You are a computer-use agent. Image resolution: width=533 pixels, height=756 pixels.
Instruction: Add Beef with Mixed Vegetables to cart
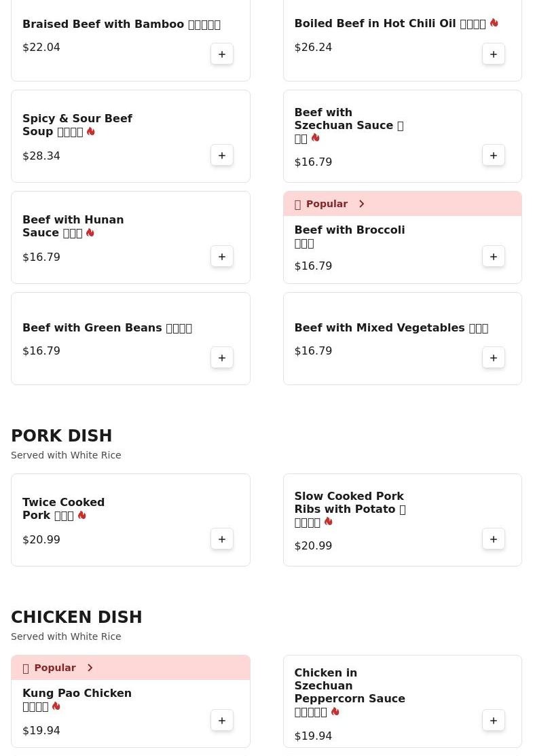pos(494,358)
